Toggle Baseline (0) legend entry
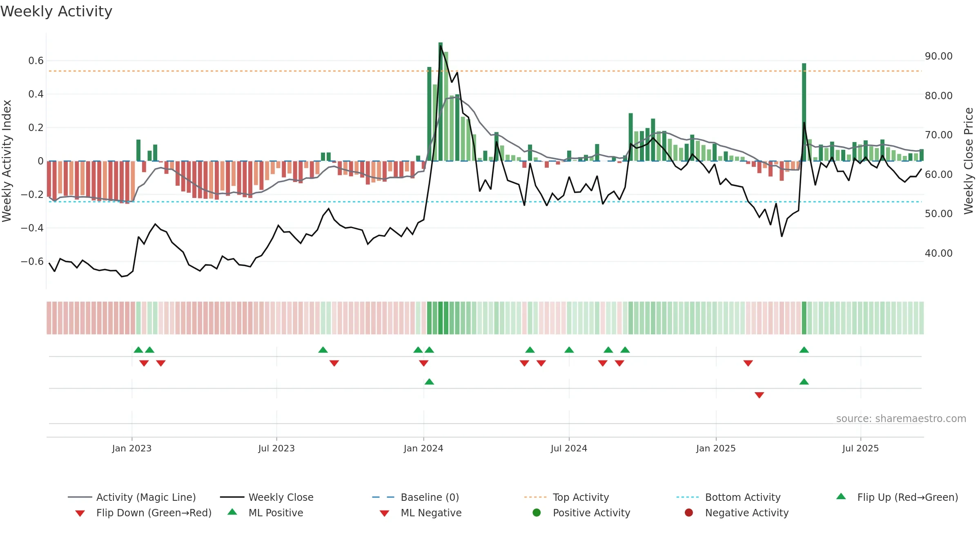980x551 pixels. (416, 497)
